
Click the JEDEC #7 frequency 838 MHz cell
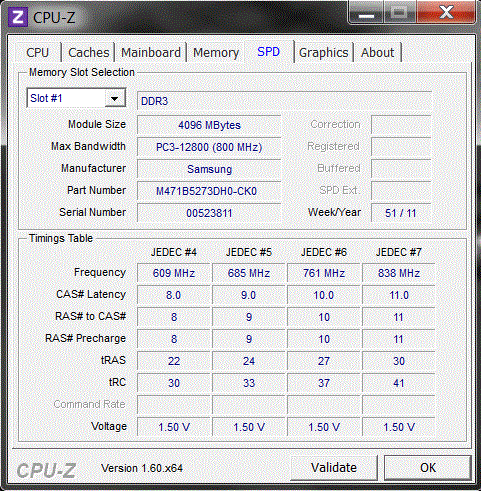[399, 273]
